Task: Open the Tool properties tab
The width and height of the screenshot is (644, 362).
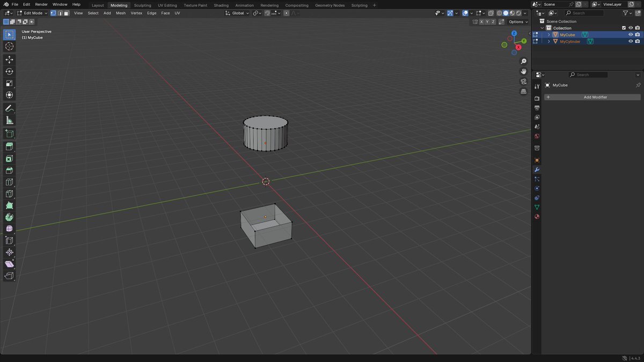Action: pyautogui.click(x=537, y=86)
